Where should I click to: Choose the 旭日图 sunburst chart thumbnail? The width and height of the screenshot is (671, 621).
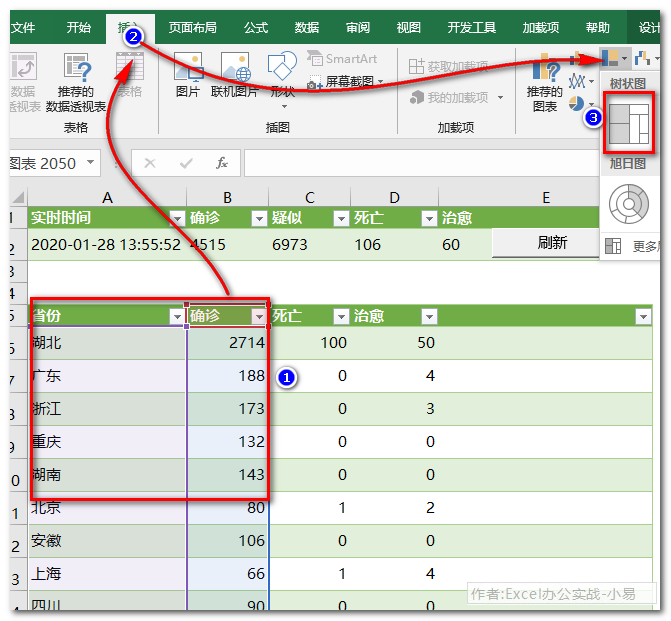coord(629,204)
